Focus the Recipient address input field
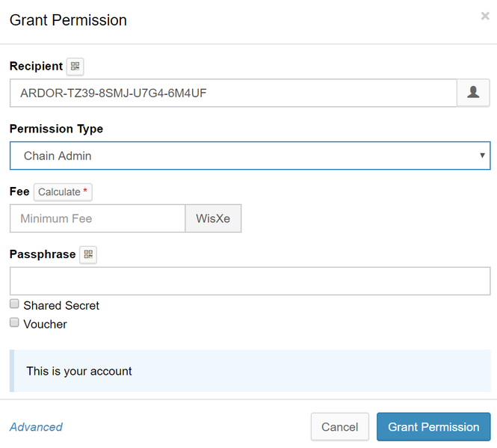Screen dimensions: 497x448 233,93
